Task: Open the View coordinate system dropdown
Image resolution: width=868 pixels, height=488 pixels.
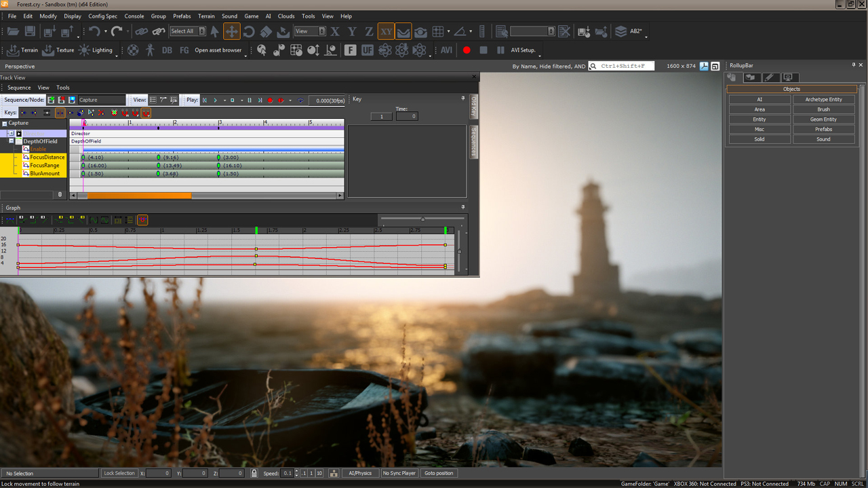Action: tap(309, 31)
